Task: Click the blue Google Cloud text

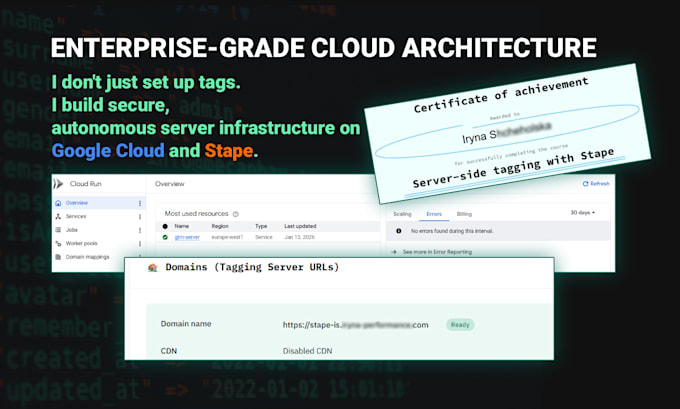Action: point(108,151)
